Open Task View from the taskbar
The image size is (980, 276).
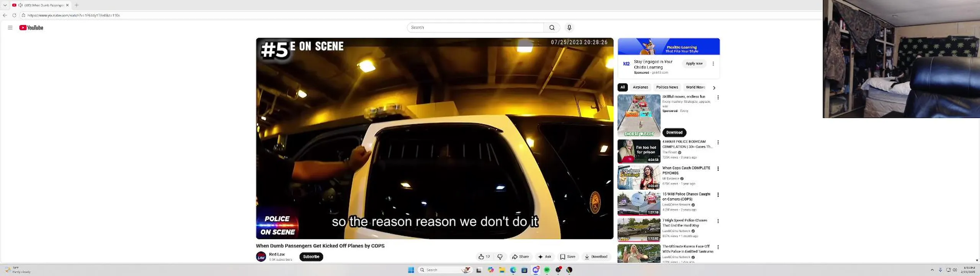point(479,270)
